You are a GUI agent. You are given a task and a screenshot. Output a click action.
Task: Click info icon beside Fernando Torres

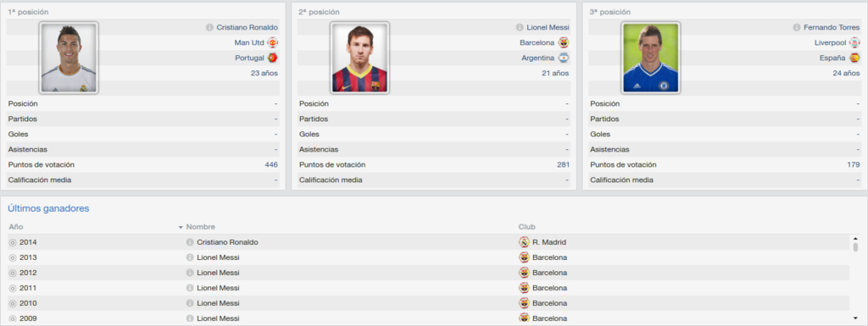(797, 27)
